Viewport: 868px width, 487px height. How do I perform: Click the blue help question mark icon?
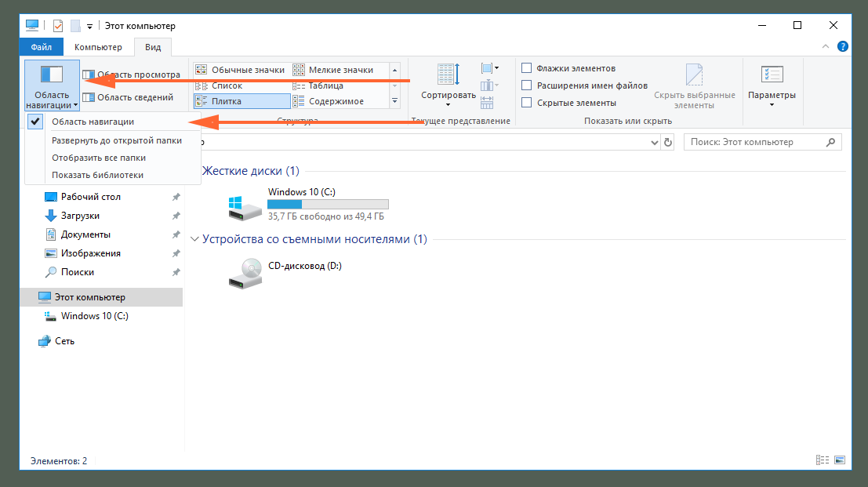tap(843, 46)
